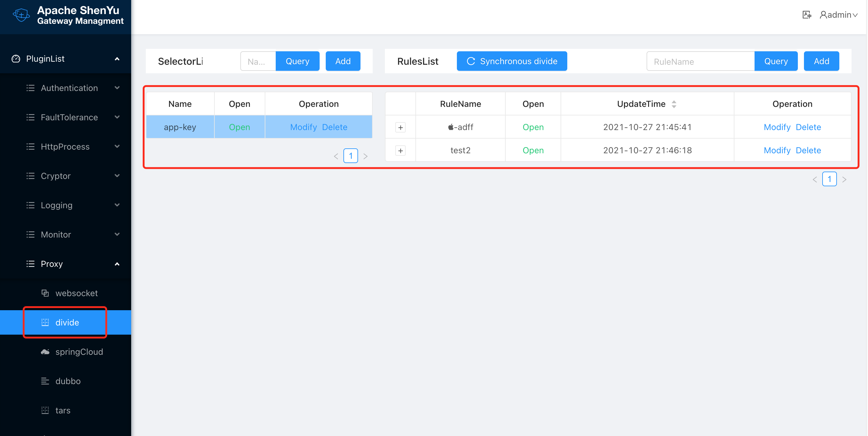The width and height of the screenshot is (868, 436).
Task: Click Modify link for app-key selector
Action: (303, 127)
